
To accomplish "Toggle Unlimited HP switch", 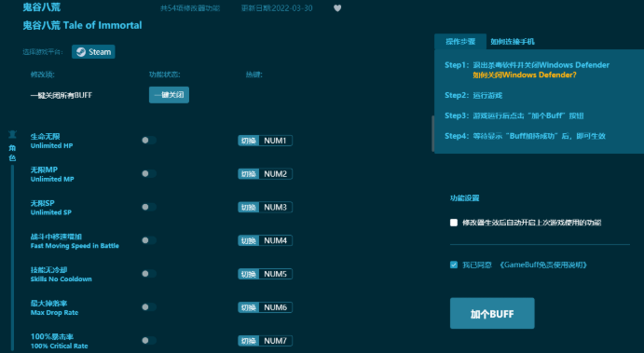I will [149, 141].
